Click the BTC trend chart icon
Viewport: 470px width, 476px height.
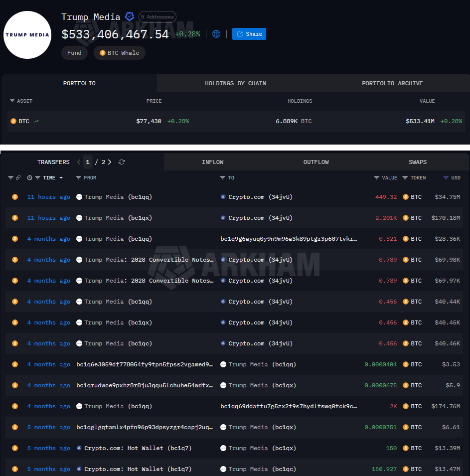click(36, 121)
